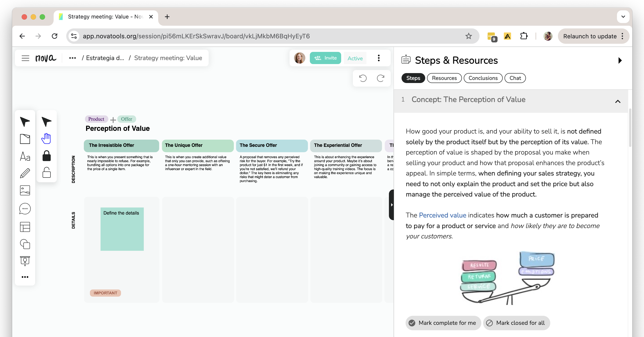Click the closed lock icon
Image resolution: width=644 pixels, height=337 pixels.
point(46,156)
